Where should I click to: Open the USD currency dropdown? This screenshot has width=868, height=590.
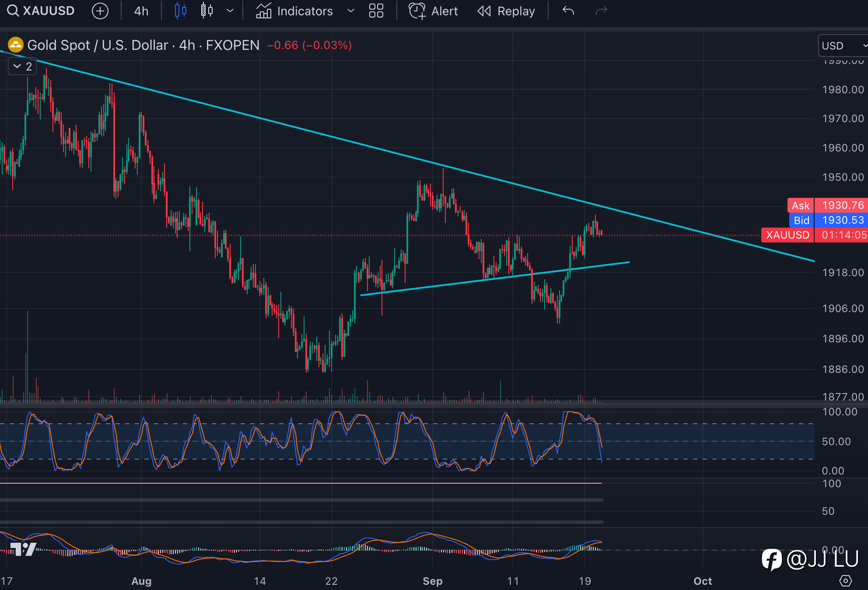pyautogui.click(x=843, y=46)
